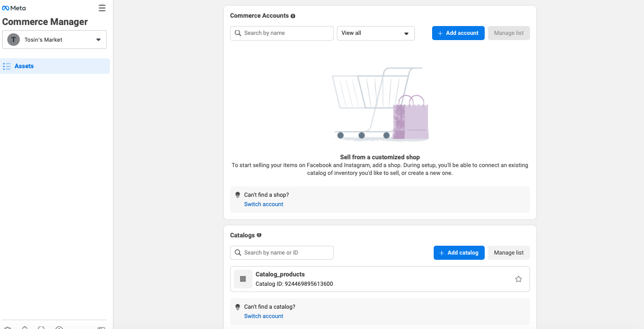
Task: Click the Sell from a customized shop heading
Action: coord(380,157)
